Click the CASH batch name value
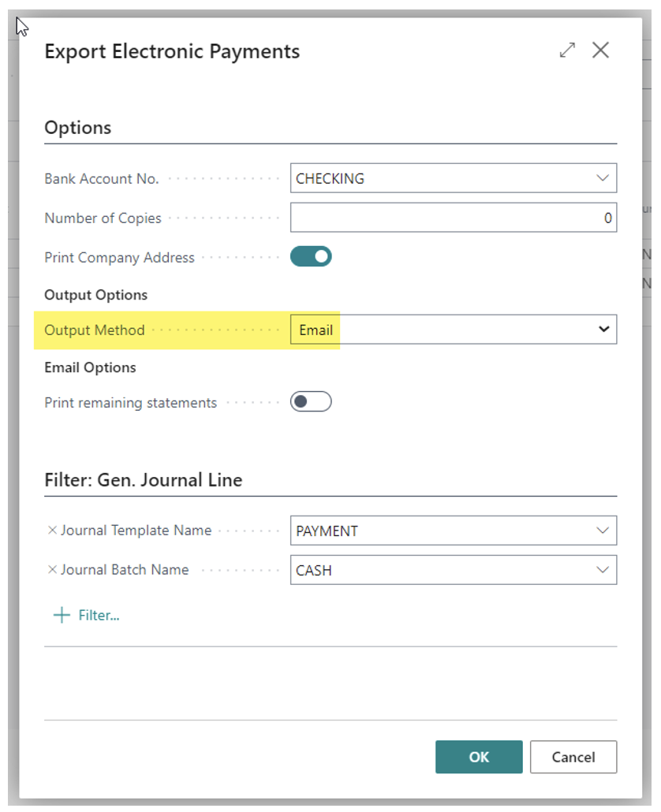This screenshot has height=812, width=661. tap(314, 570)
